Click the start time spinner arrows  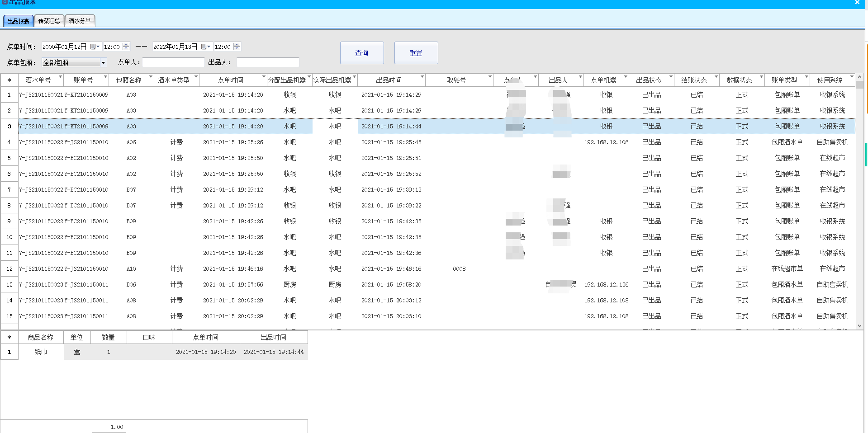[126, 47]
